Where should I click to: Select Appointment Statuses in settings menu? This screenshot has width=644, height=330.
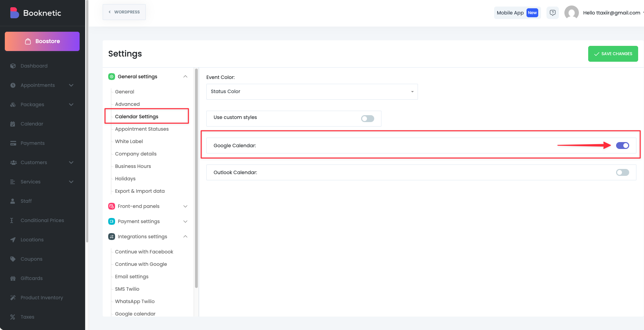142,129
